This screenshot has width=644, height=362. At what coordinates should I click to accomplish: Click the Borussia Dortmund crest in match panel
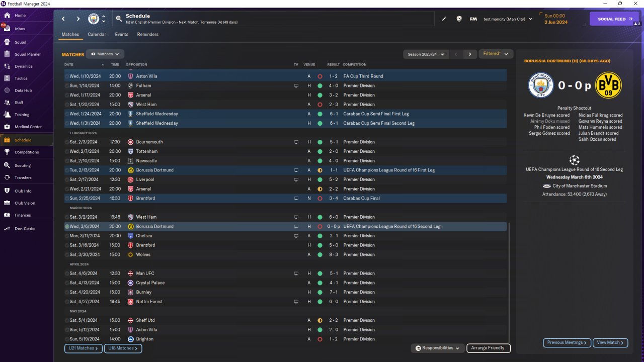point(608,85)
